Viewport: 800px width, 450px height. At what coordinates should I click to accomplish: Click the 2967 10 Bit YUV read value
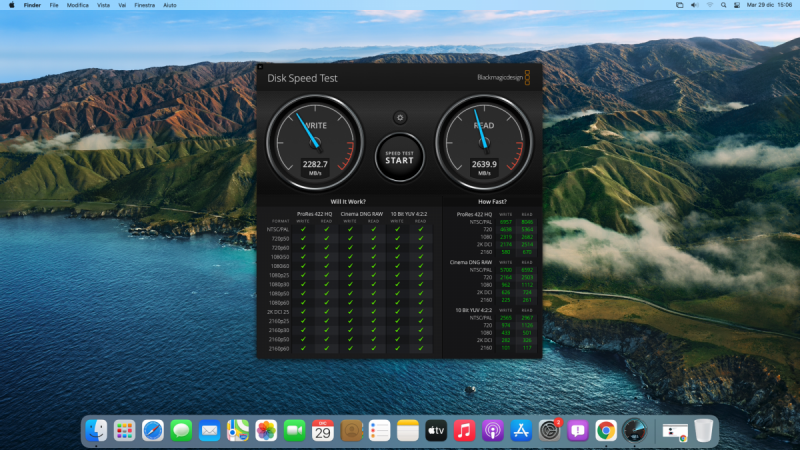[527, 318]
